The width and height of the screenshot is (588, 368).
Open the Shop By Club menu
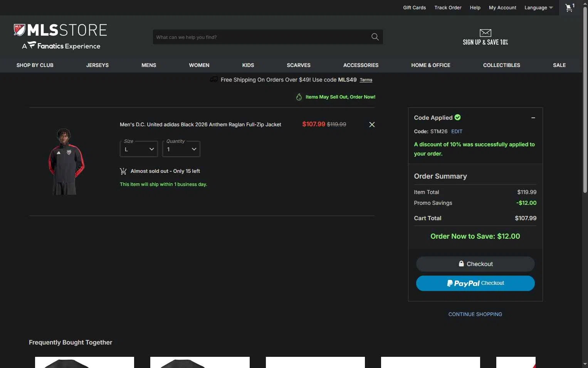point(35,65)
